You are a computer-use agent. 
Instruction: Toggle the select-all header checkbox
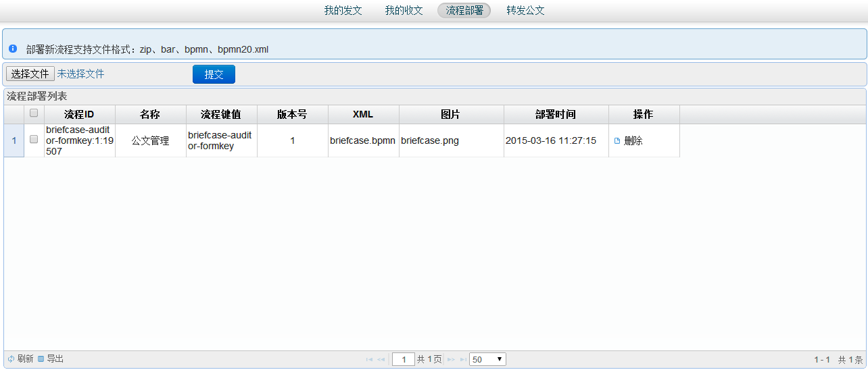(x=34, y=113)
